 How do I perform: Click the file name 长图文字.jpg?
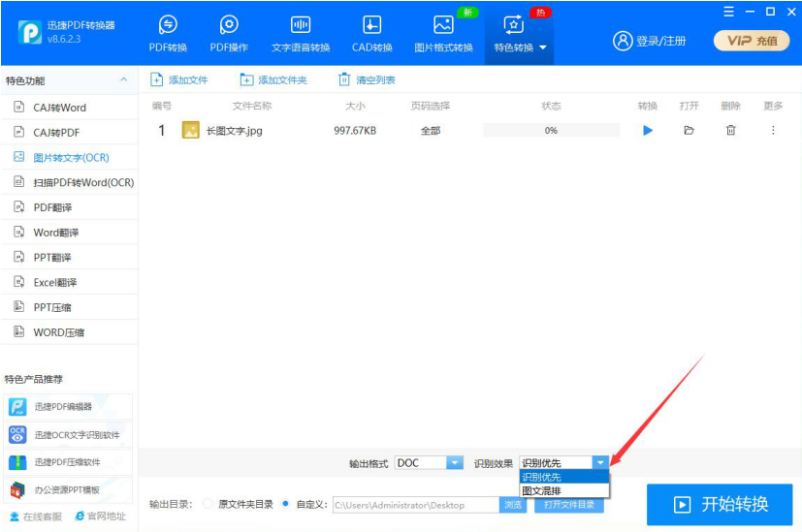coord(235,131)
